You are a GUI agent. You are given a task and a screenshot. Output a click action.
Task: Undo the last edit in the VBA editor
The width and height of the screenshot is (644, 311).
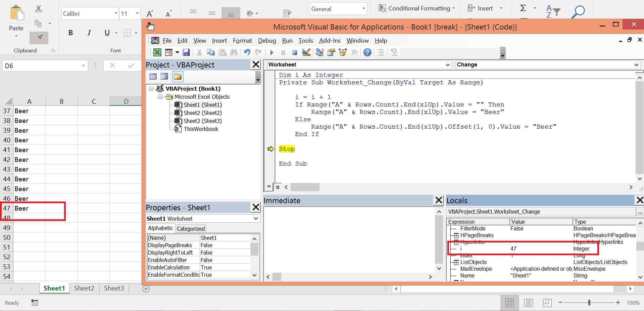[247, 52]
